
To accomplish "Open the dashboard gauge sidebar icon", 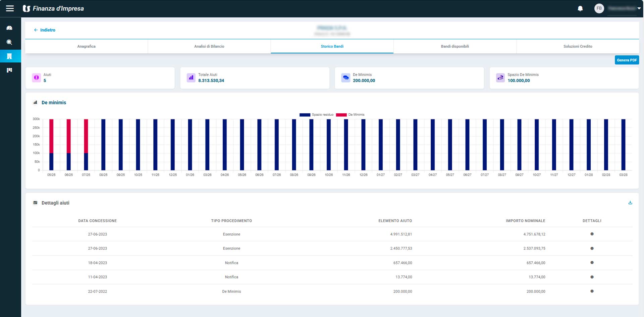I will (x=9, y=28).
